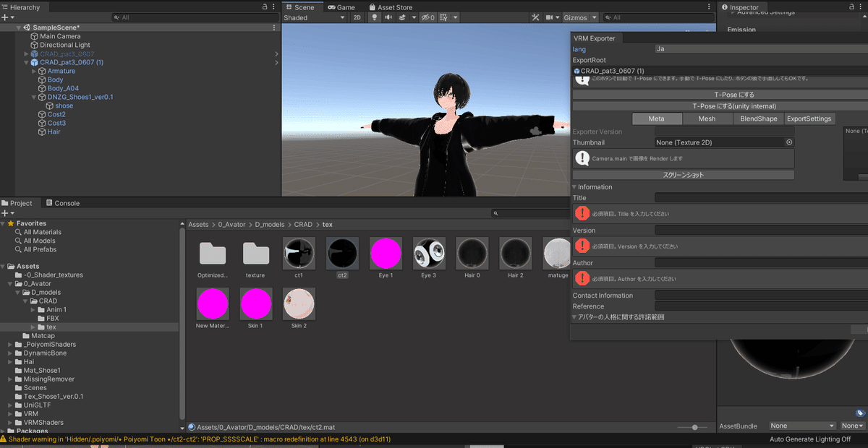
Task: Open the Shaded draw mode dropdown
Action: [x=314, y=17]
